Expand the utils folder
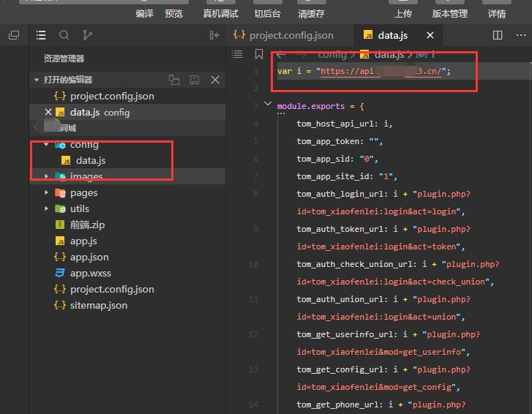Viewport: 532px width, 414px height. [46, 208]
